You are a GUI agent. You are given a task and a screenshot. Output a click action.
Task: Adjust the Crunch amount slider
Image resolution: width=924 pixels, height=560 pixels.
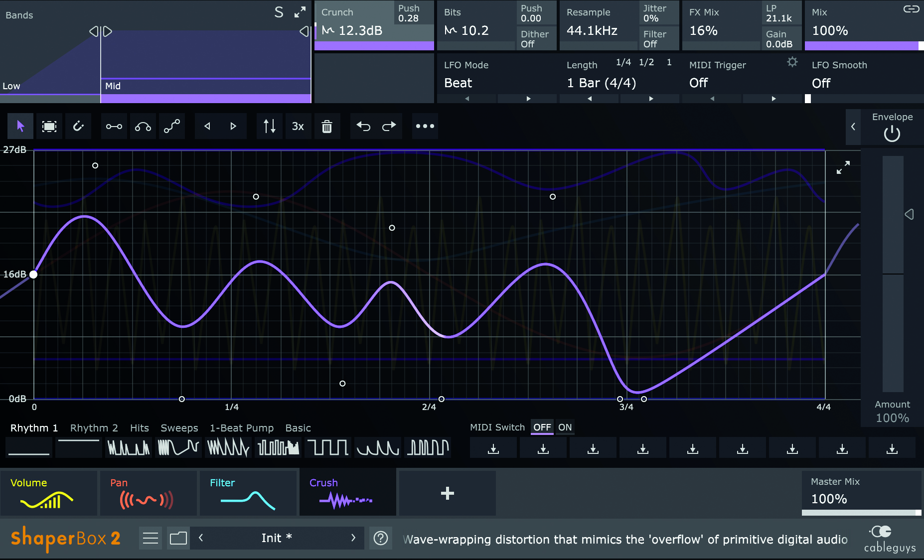point(374,46)
